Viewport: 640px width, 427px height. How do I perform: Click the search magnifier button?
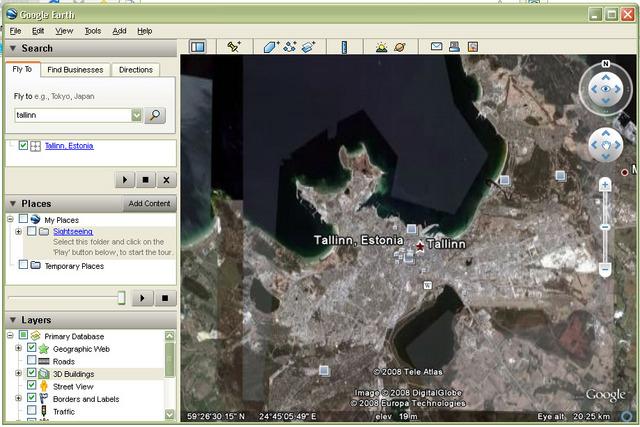155,116
